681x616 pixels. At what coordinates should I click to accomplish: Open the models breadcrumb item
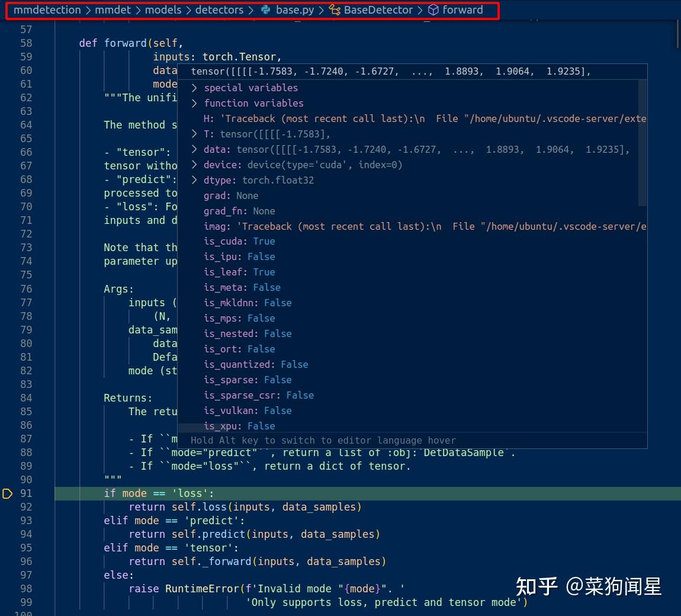point(163,10)
